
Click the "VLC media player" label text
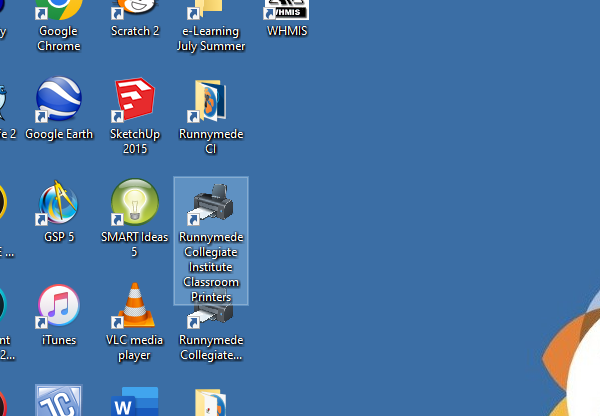pos(134,347)
